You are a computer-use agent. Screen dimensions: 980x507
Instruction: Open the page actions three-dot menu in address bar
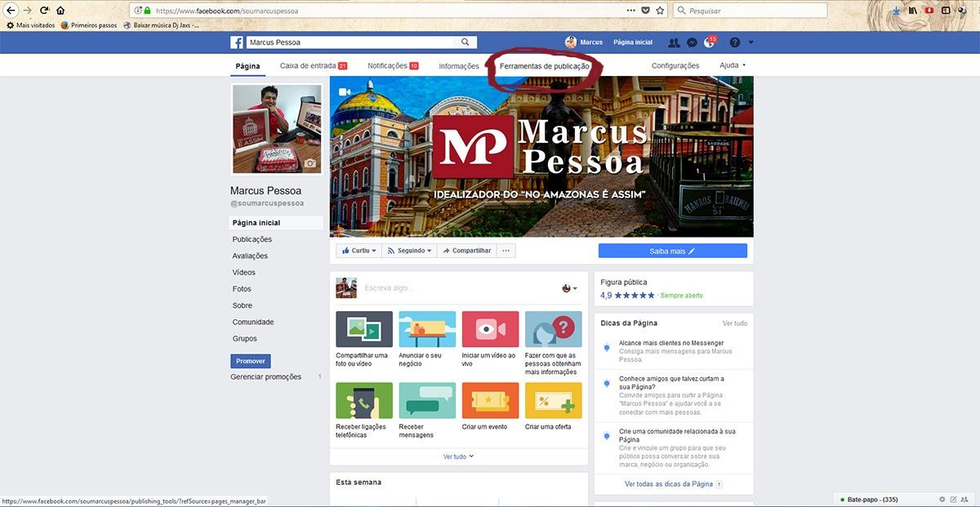click(x=630, y=11)
